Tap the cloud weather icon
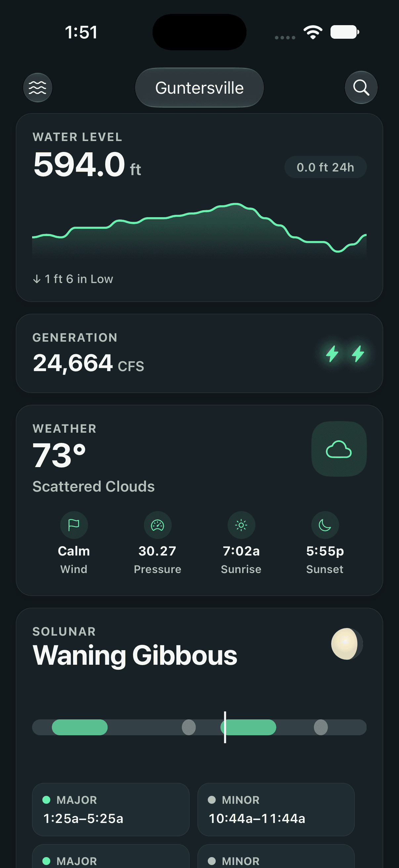Viewport: 399px width, 868px height. [x=339, y=449]
